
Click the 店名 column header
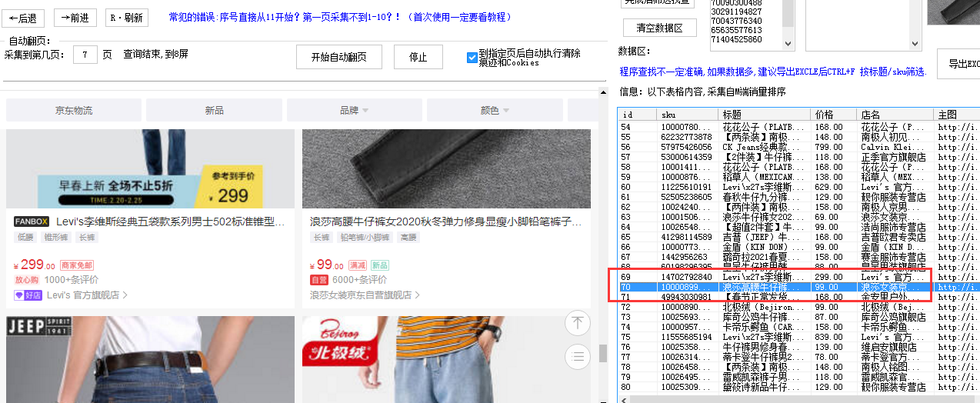tap(895, 114)
